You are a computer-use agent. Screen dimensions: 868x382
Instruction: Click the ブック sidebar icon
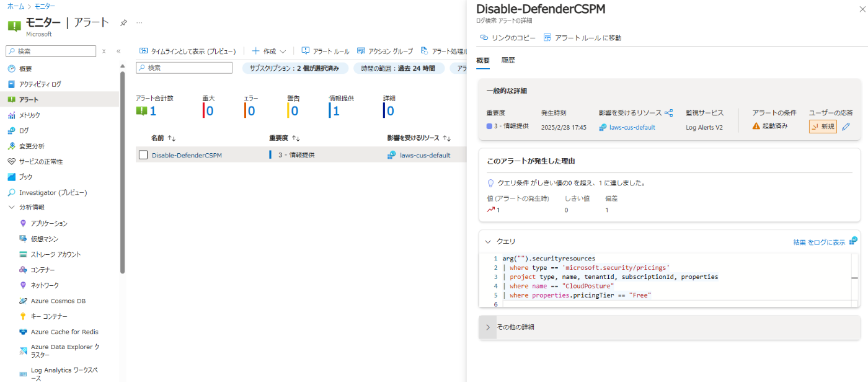point(11,177)
